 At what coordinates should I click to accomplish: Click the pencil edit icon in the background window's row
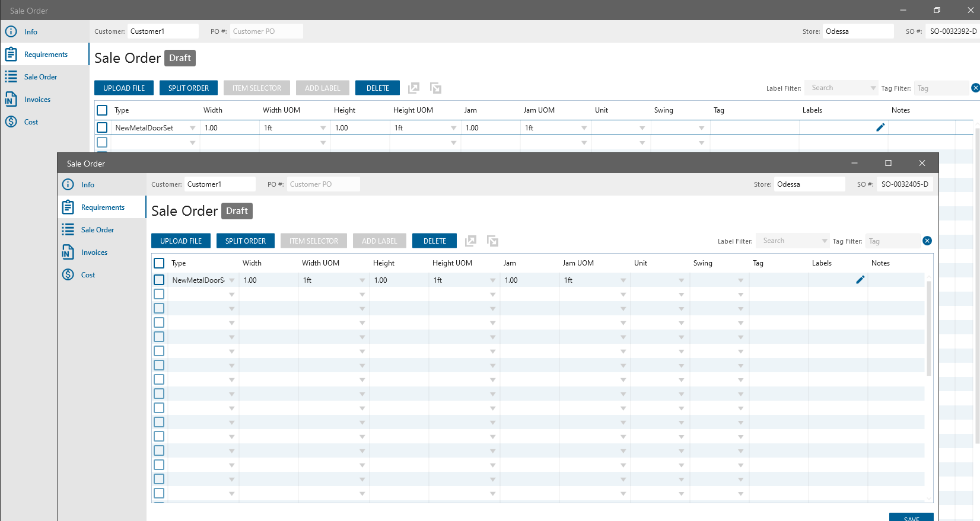[x=880, y=127]
